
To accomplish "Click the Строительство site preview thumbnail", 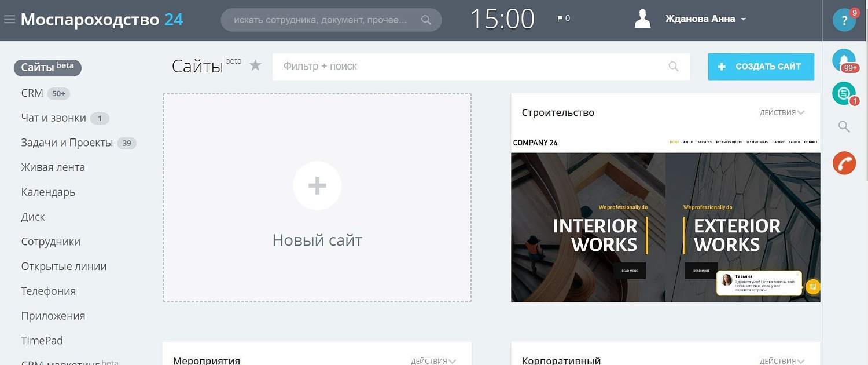I will (665, 226).
